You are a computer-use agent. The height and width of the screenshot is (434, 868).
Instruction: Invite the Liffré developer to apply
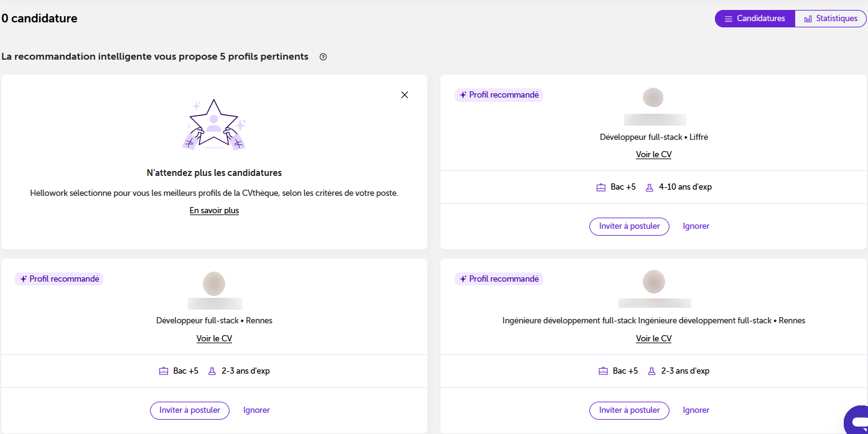[629, 226]
